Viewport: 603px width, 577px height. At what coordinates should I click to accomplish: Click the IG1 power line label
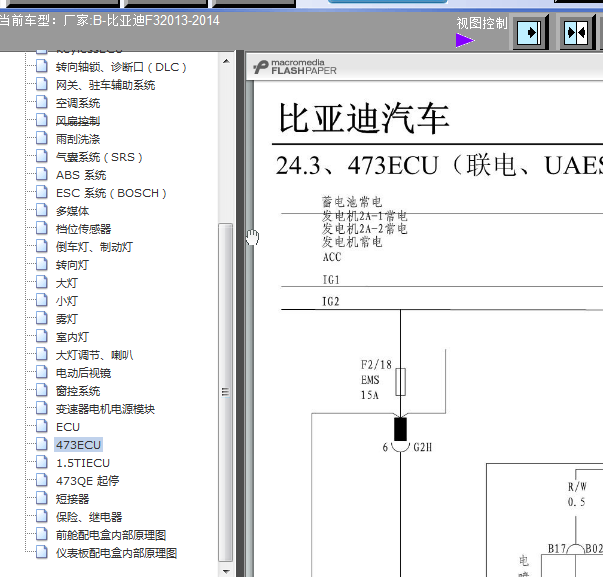tap(331, 280)
